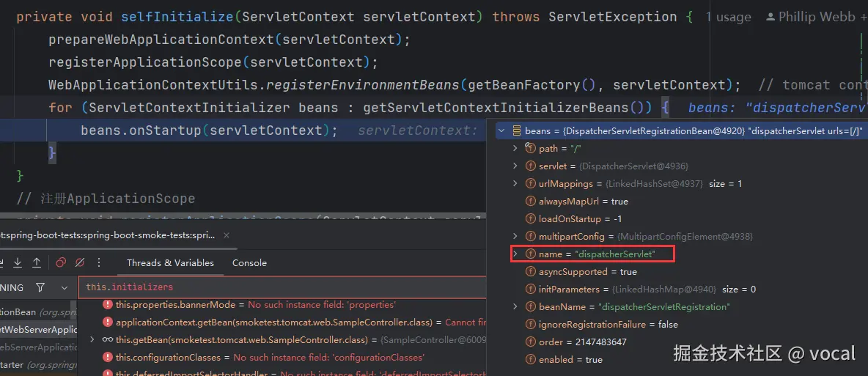Click the field icon beside servlet
The image size is (868, 376).
(x=530, y=166)
